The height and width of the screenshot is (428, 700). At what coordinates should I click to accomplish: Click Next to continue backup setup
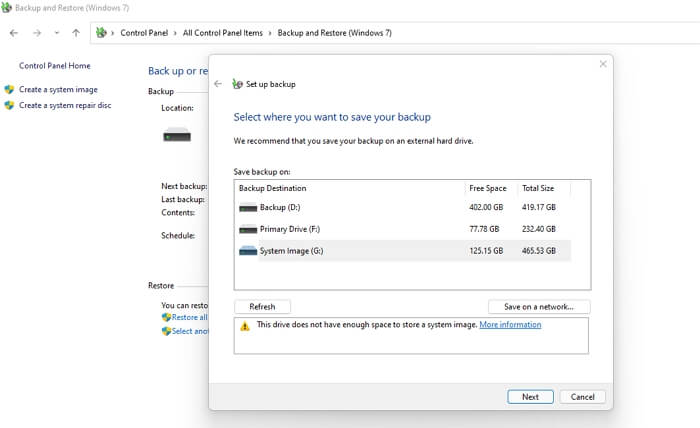pos(530,397)
